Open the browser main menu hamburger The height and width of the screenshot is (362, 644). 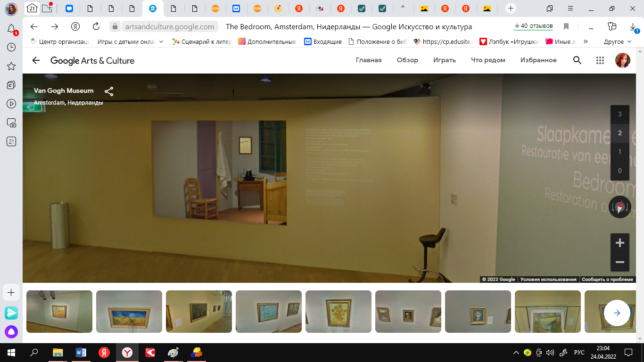pos(571,8)
